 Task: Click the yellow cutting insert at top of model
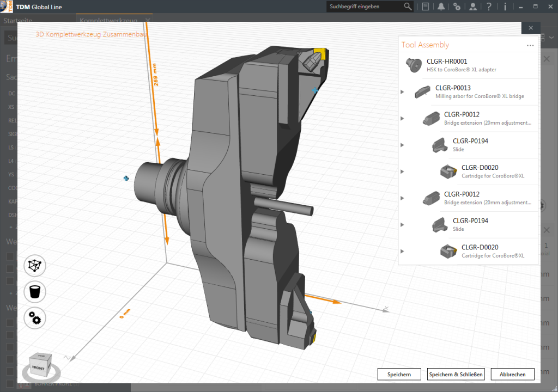[319, 54]
